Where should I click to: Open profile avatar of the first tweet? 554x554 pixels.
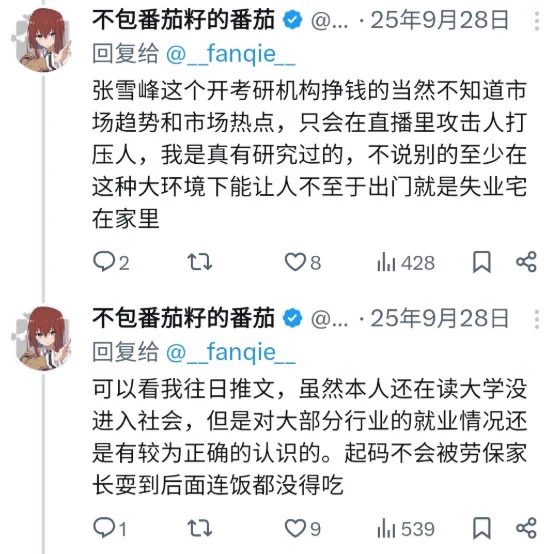43,40
